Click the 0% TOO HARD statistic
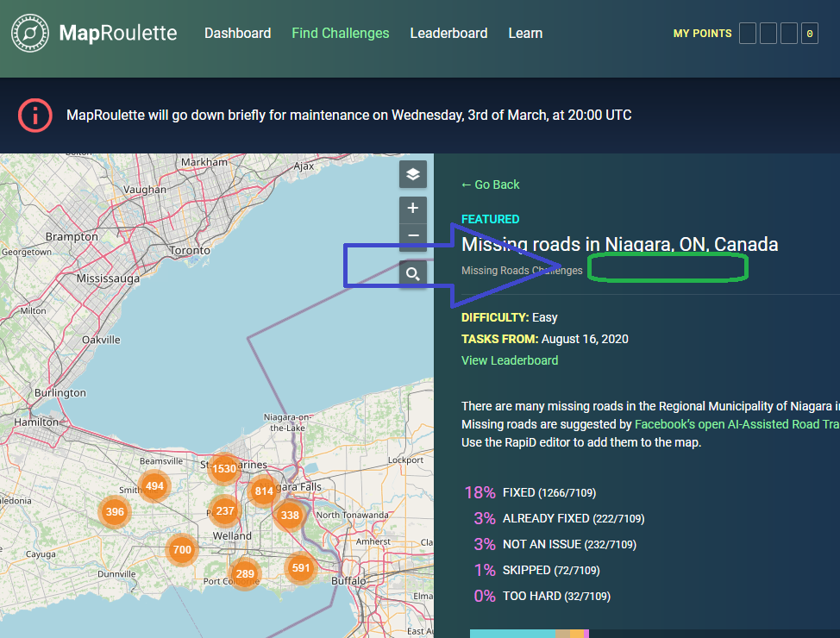 coord(542,596)
